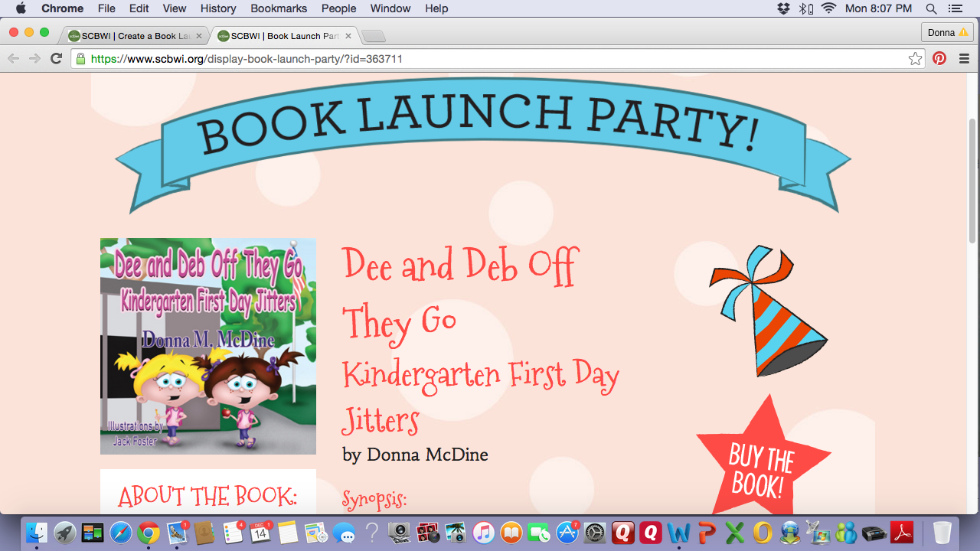
Task: Click the printer icon in Dock
Action: click(874, 533)
